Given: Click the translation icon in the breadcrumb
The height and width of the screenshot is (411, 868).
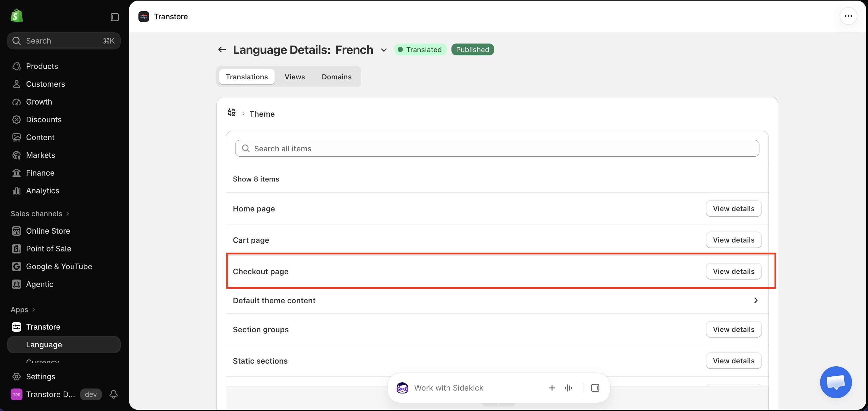Looking at the screenshot, I should pyautogui.click(x=231, y=112).
